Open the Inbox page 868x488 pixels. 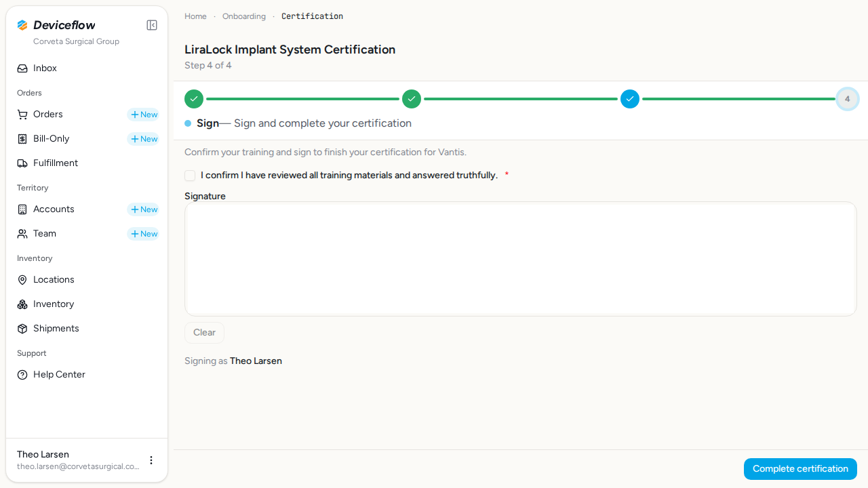(87, 68)
